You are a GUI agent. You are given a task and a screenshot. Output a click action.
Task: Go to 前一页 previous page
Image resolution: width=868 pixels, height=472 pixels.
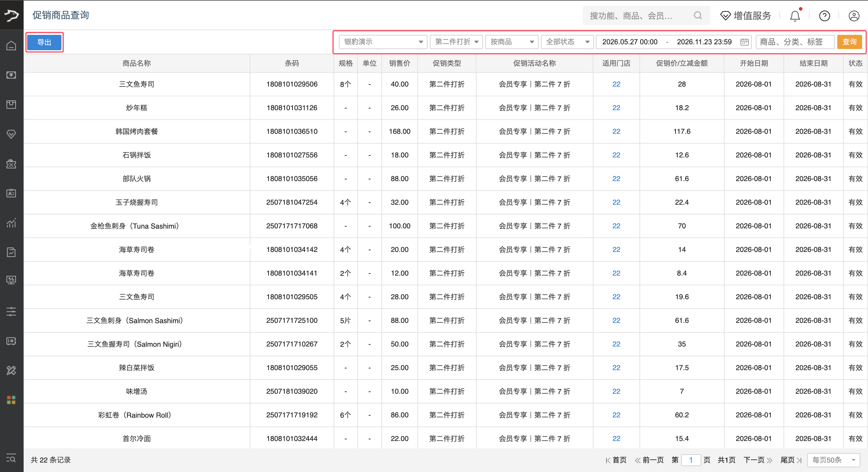point(649,460)
